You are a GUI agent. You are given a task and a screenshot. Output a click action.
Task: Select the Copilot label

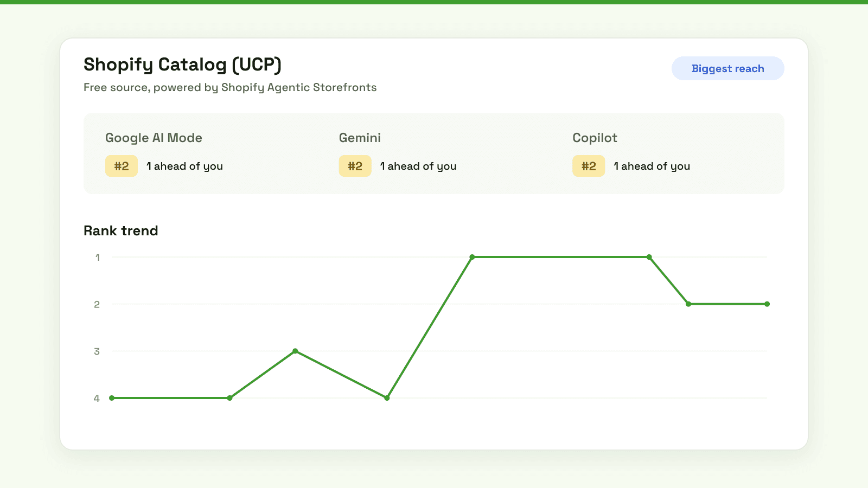(x=595, y=138)
